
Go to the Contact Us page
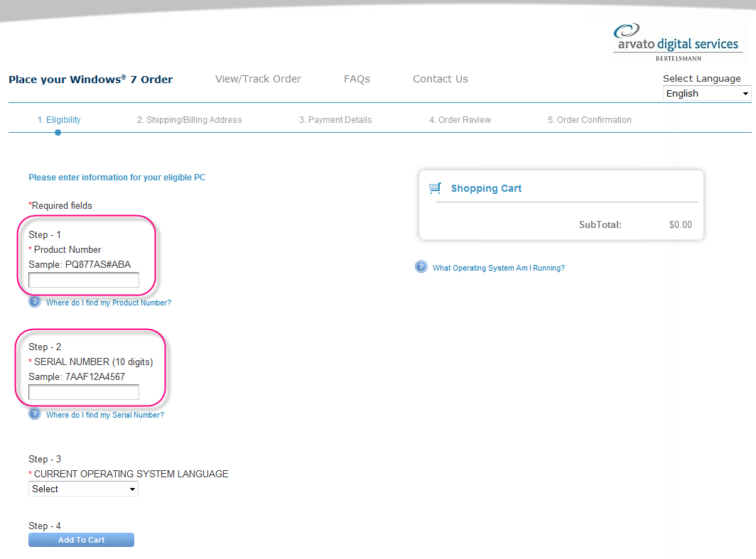coord(440,79)
